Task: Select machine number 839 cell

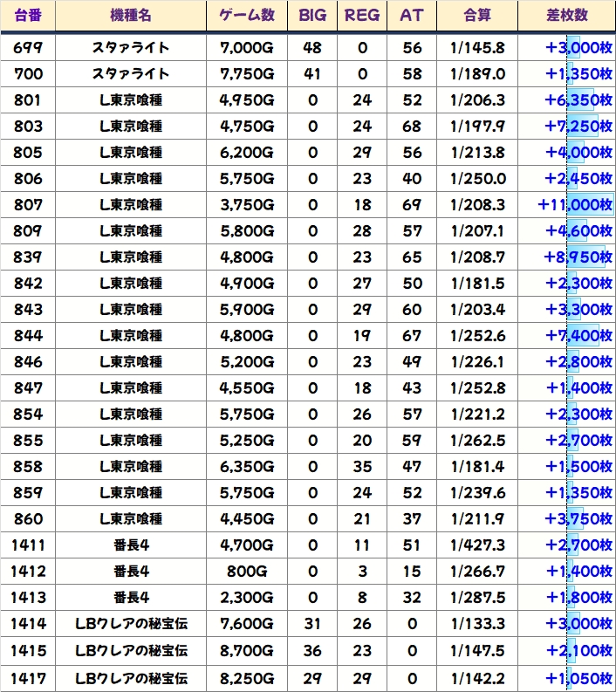Action: click(28, 257)
